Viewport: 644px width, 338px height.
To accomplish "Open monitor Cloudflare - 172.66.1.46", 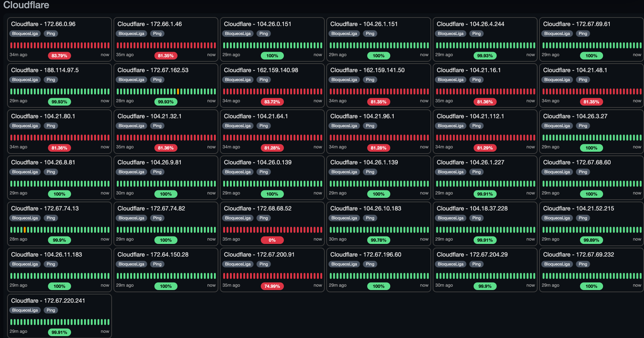I will click(x=165, y=39).
